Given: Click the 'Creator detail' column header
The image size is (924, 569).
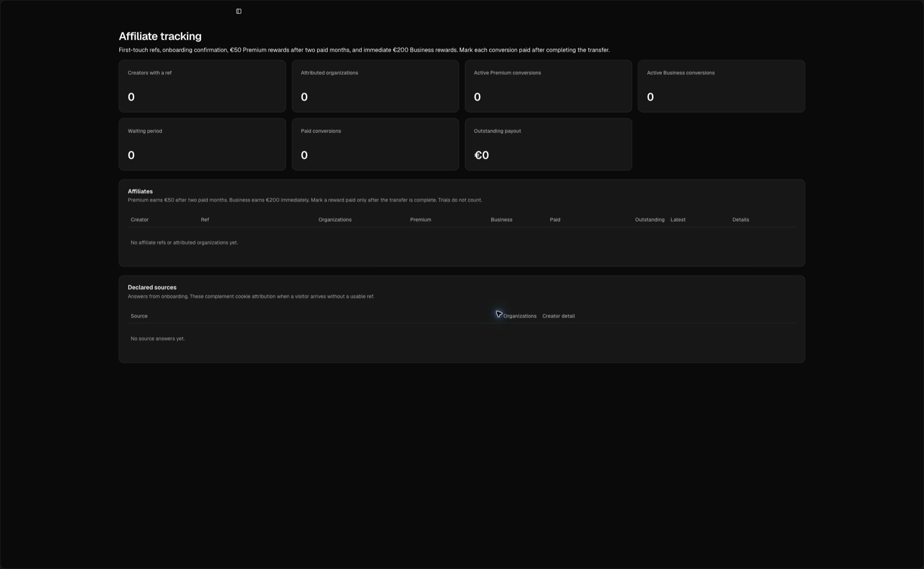Looking at the screenshot, I should point(559,316).
